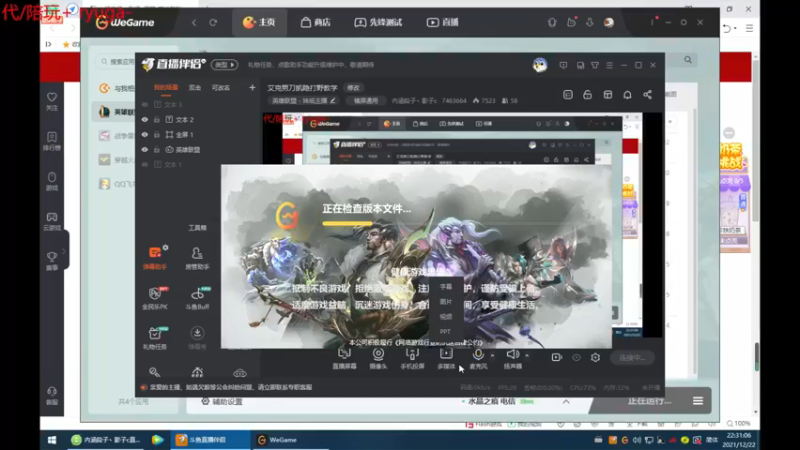This screenshot has width=800, height=450.
Task: Open 直播伴侣 settings gear
Action: tap(595, 358)
